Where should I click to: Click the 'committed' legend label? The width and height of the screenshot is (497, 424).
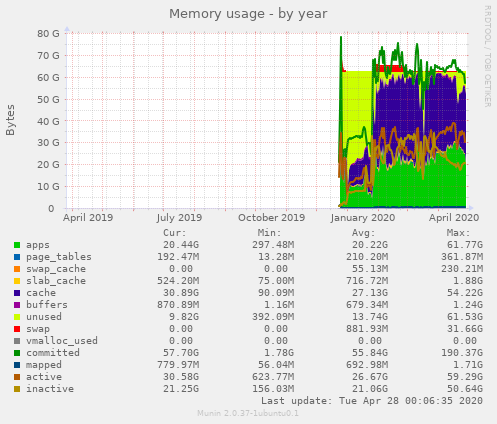click(53, 353)
